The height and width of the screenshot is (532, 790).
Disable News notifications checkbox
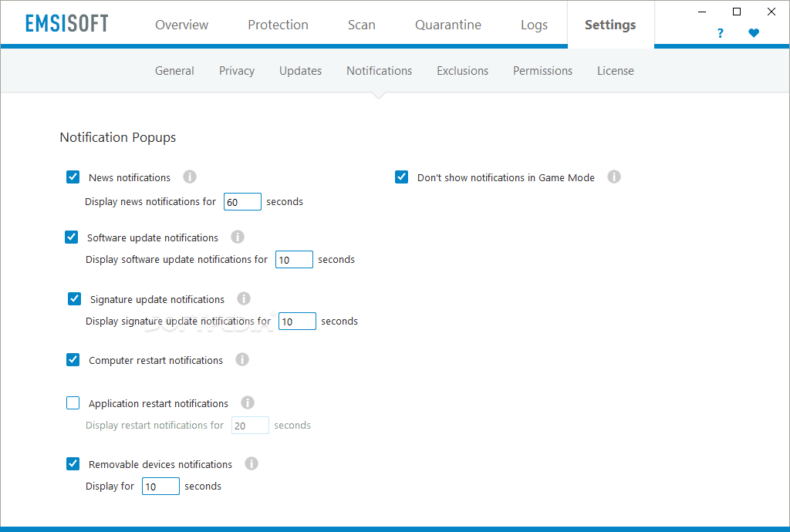(x=73, y=177)
